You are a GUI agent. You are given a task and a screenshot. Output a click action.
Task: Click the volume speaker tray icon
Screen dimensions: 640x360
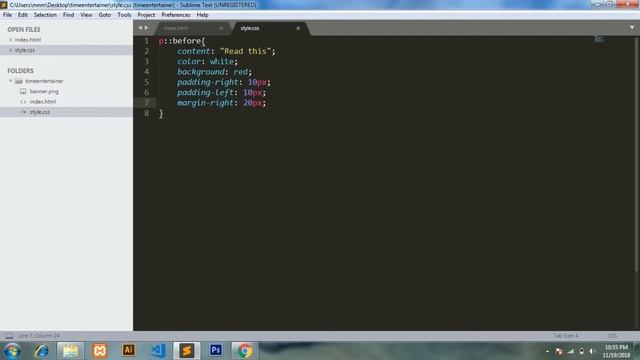point(592,351)
